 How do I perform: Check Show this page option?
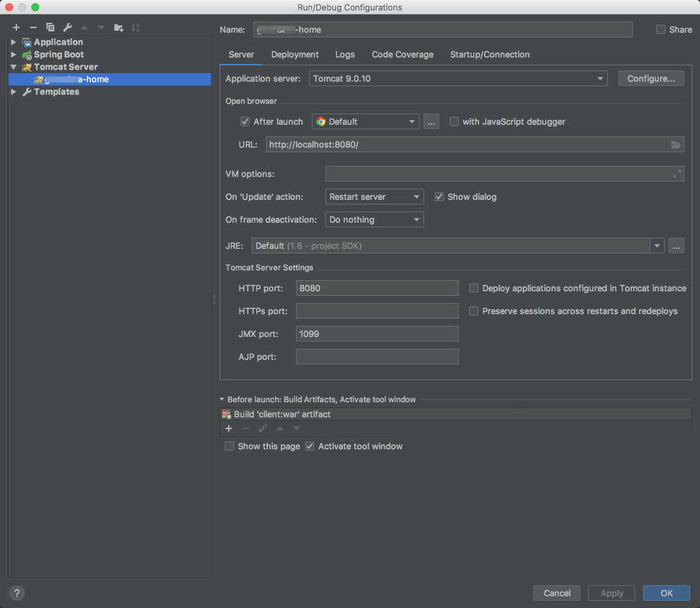[229, 446]
